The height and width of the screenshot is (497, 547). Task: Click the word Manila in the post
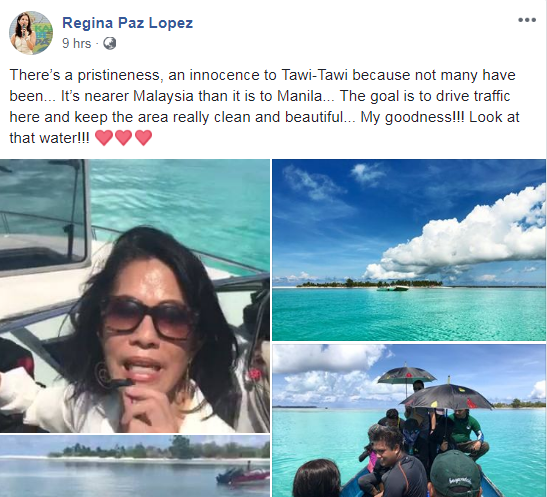click(x=302, y=96)
